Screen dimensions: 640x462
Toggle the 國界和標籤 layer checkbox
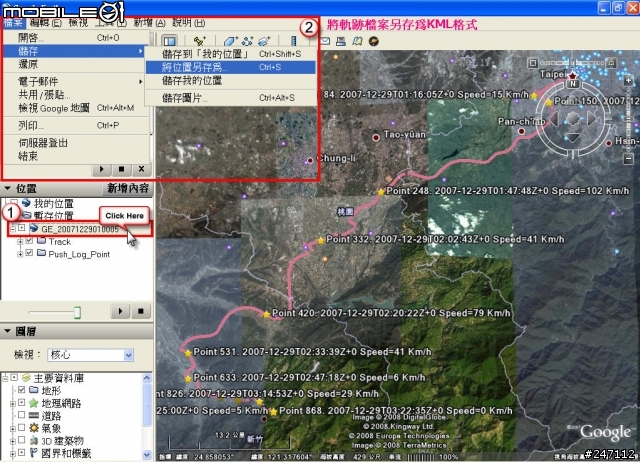[22, 452]
